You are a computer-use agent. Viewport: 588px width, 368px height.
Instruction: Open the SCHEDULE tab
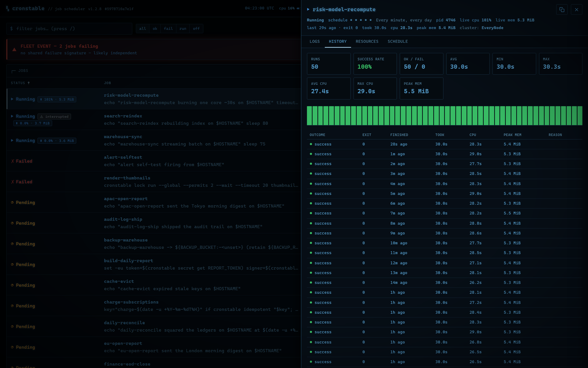point(398,42)
